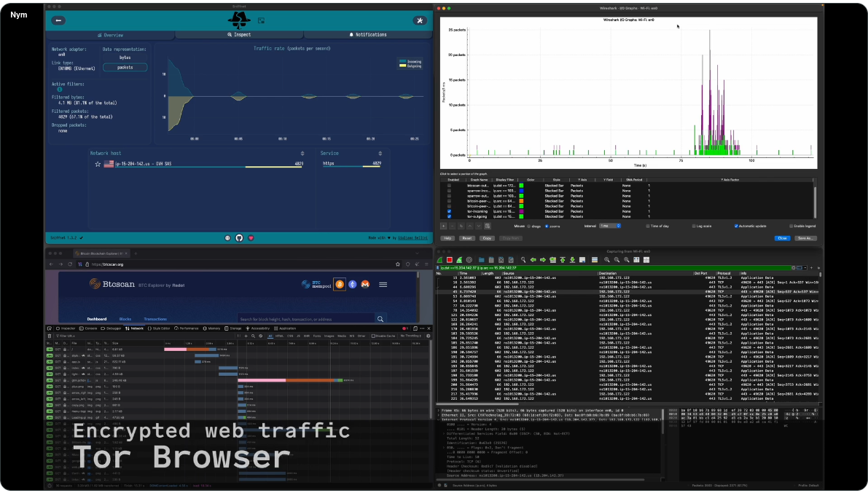Click the Save As button in IO Graphs

(805, 238)
